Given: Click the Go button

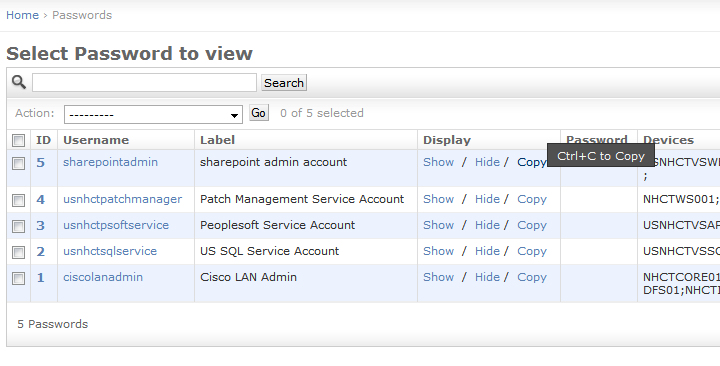Looking at the screenshot, I should pyautogui.click(x=259, y=113).
